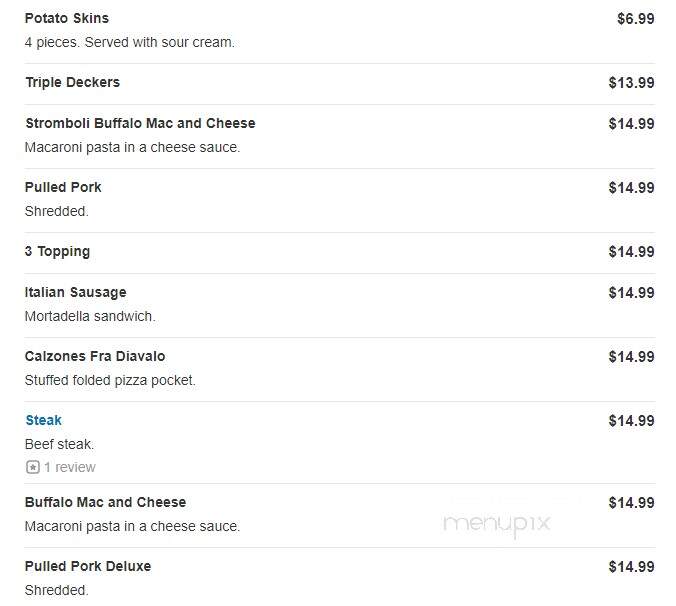Click the Pulled Pork Deluxe title
The width and height of the screenshot is (676, 606).
(x=88, y=566)
